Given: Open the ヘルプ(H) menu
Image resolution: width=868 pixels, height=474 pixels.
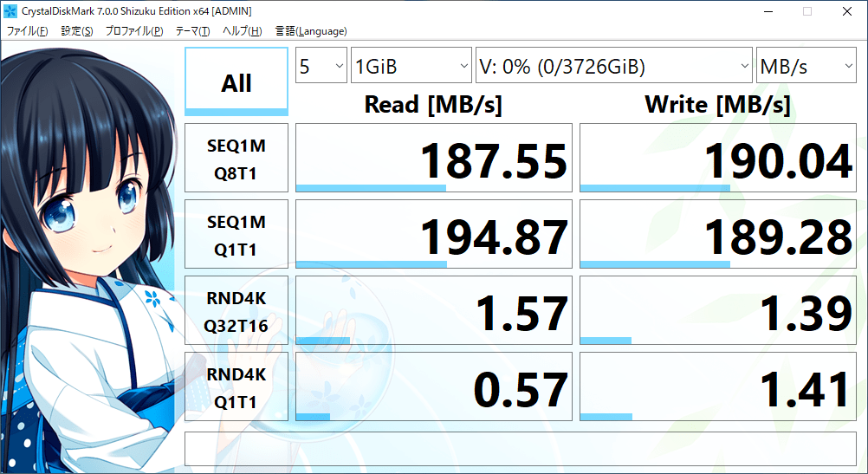Looking at the screenshot, I should pyautogui.click(x=242, y=31).
